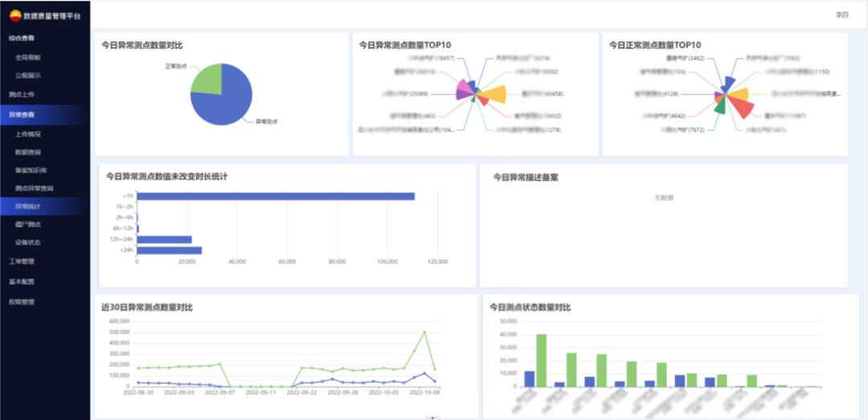Navigate to 设备状态 in the sidebar
Viewport: 868px width, 420px height.
pos(28,242)
